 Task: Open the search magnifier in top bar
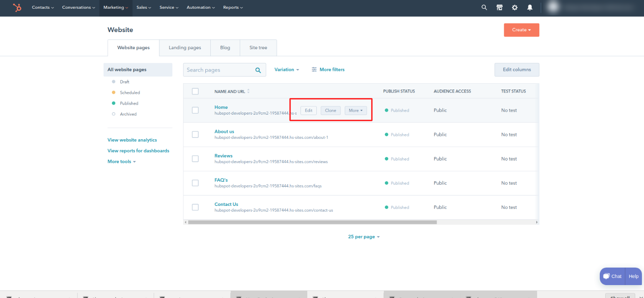click(x=484, y=8)
